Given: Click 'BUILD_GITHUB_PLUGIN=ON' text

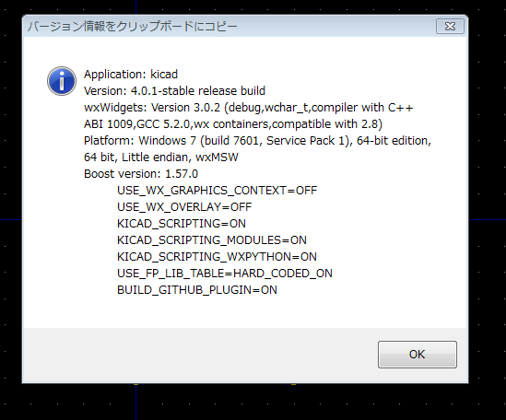Looking at the screenshot, I should click(197, 290).
